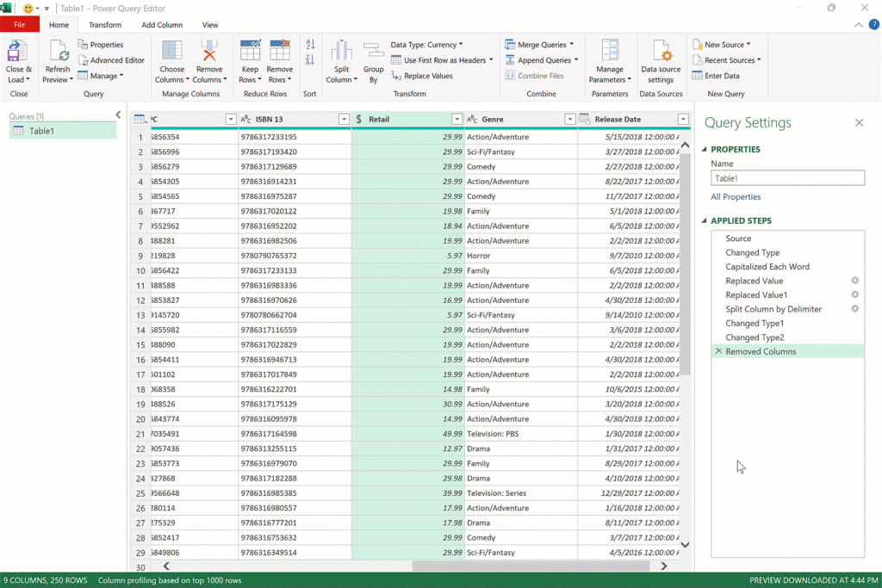
Task: Click the Remove Columns icon
Action: point(208,52)
